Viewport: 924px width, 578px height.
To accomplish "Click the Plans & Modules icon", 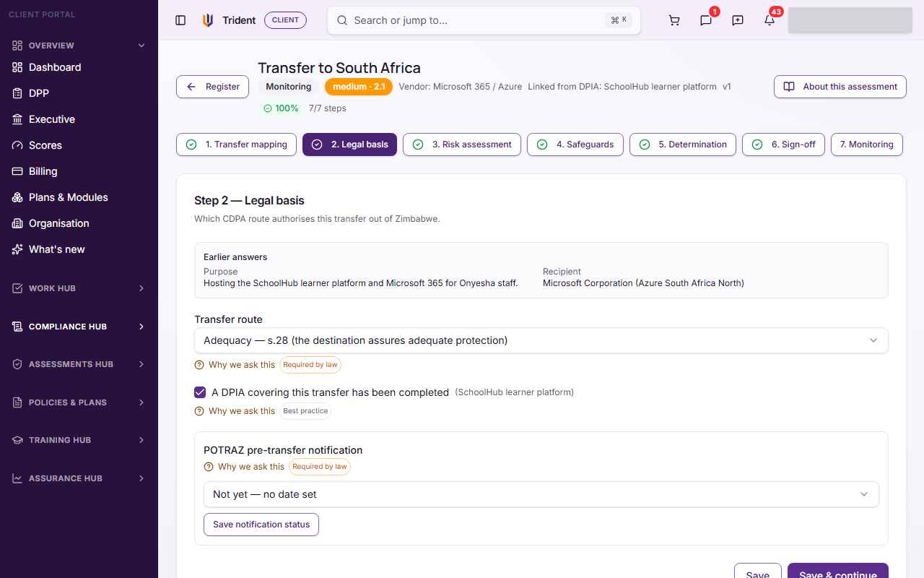I will point(17,197).
